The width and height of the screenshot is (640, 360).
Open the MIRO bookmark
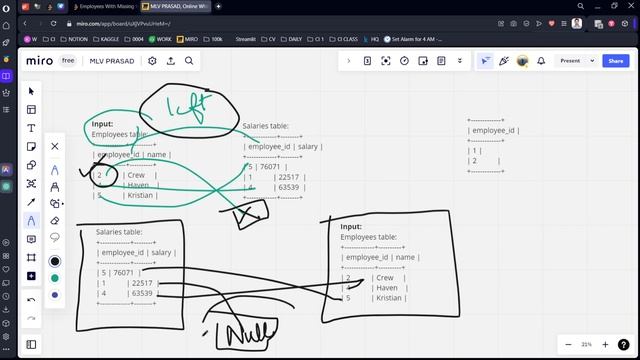point(187,39)
